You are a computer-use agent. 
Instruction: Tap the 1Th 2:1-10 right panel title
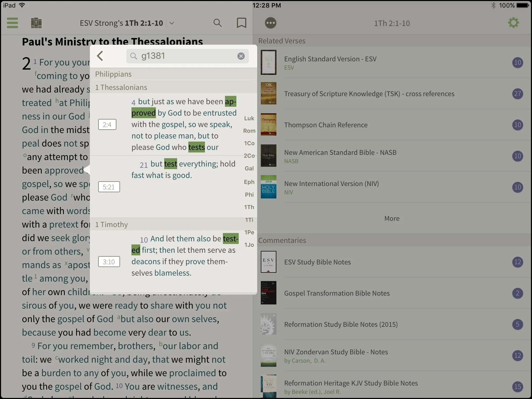coord(392,23)
